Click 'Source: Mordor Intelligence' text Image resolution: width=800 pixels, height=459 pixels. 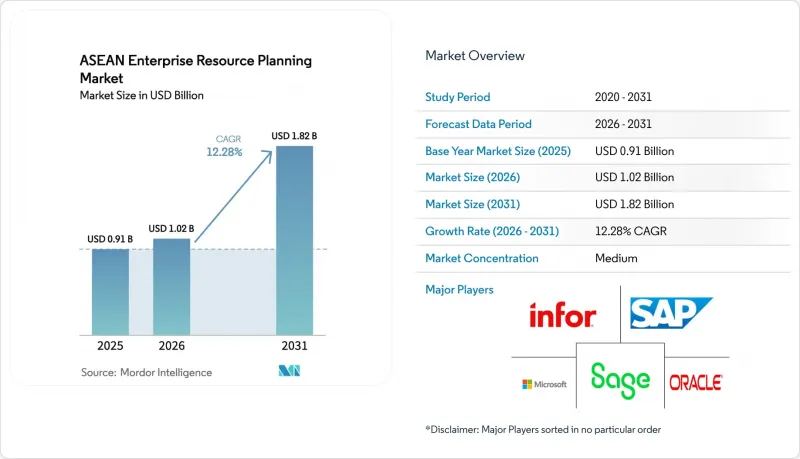pos(146,372)
